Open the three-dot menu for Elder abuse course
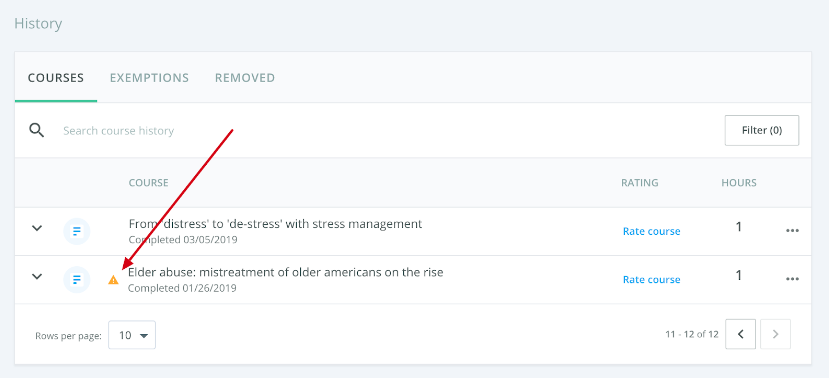Screen dimensions: 829x378 point(792,279)
